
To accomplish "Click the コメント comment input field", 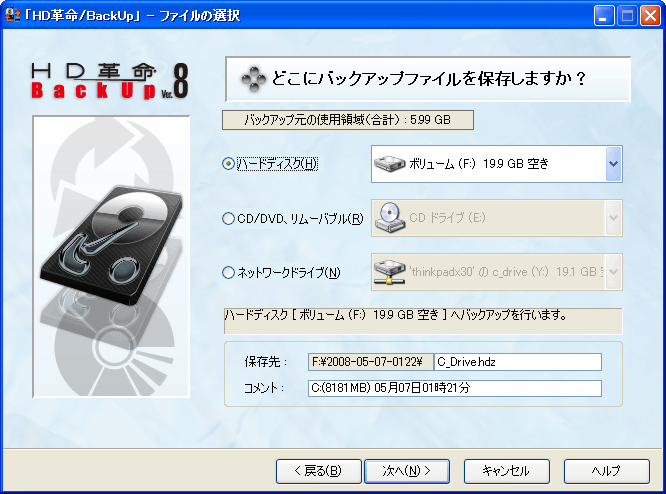I will pos(454,388).
